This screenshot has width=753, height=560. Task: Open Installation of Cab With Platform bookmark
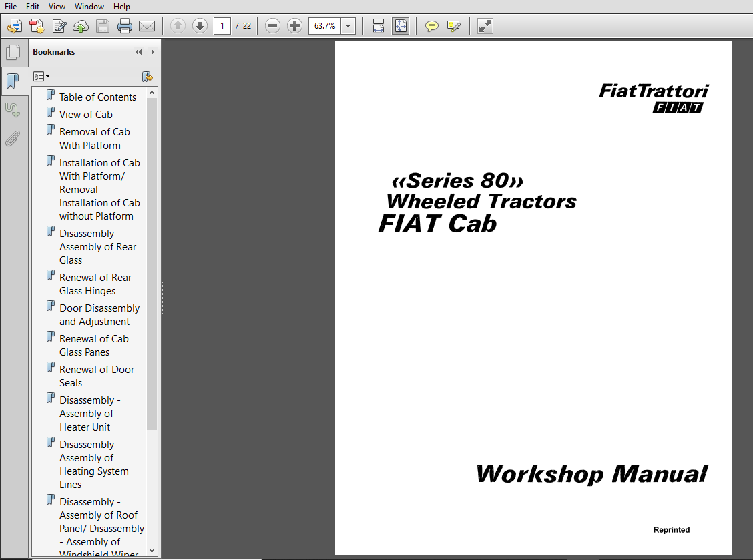(x=99, y=190)
